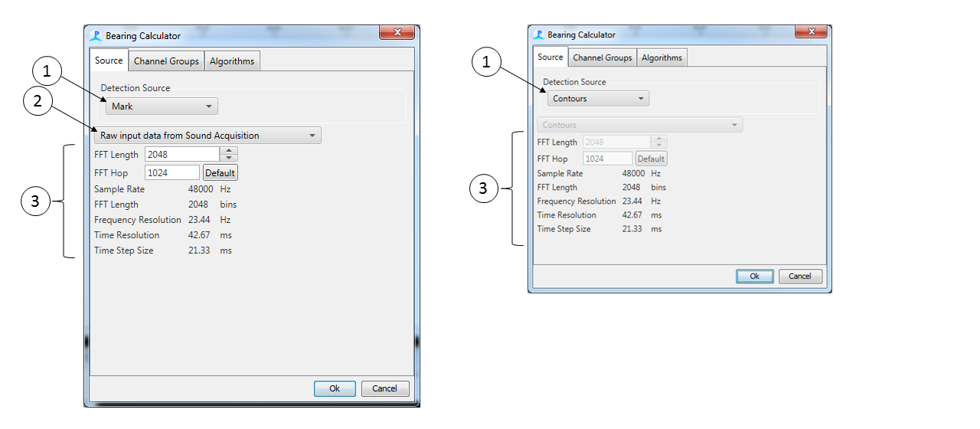980x429 pixels.
Task: Increase FFT Length with up stepper arrow in left window
Action: point(229,150)
